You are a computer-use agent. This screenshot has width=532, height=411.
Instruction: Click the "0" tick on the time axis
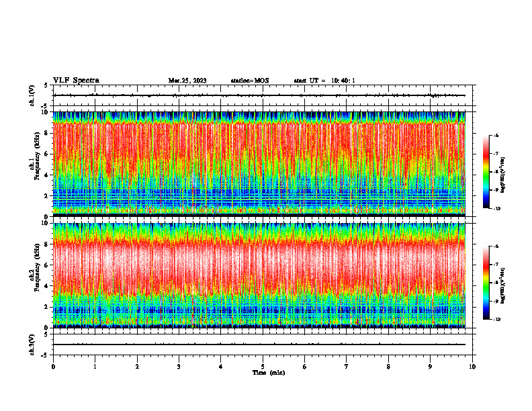pos(53,367)
